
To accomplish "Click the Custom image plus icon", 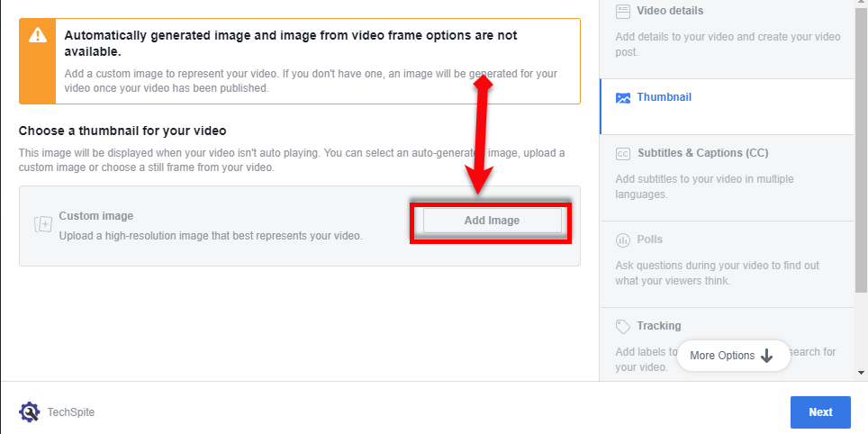I will [x=42, y=224].
